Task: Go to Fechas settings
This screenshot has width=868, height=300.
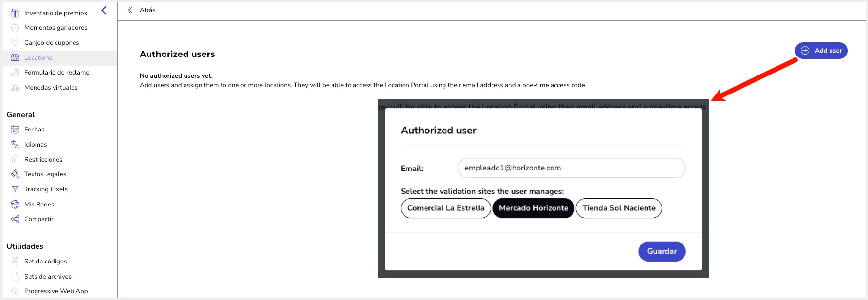Action: tap(34, 130)
